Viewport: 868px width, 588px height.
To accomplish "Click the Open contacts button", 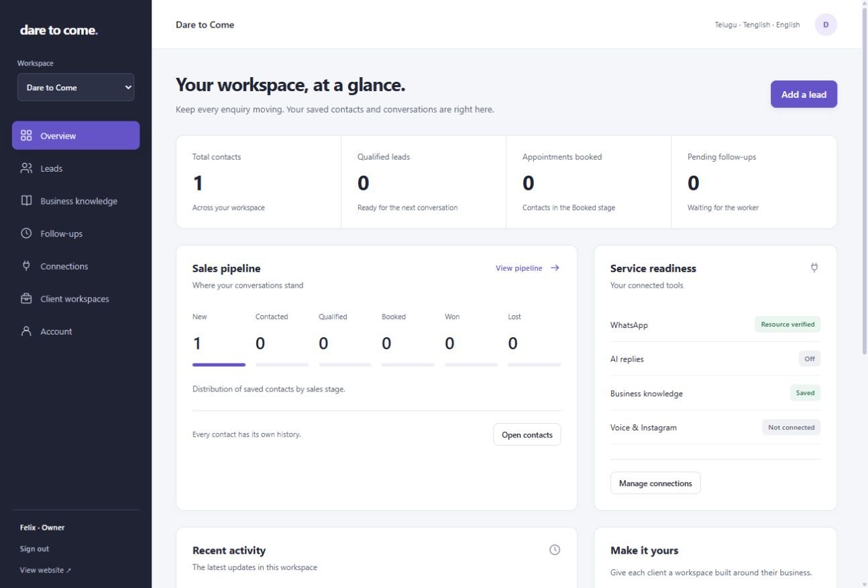I will point(527,434).
